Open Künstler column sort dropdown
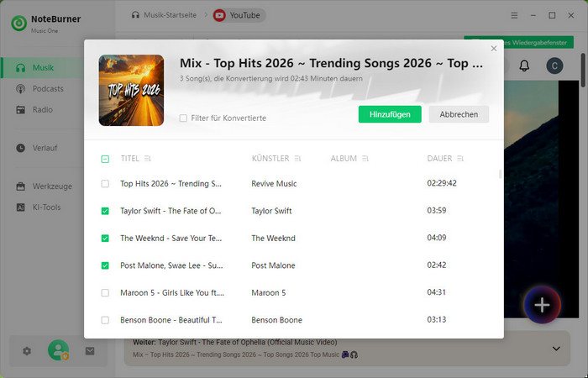Screen dimensions: 588x378 pos(297,158)
